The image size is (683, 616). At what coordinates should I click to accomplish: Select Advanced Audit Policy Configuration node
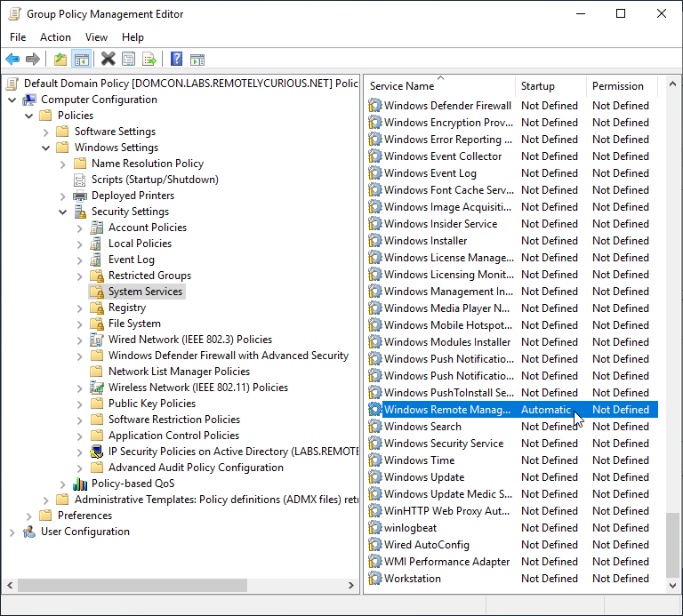pos(196,468)
